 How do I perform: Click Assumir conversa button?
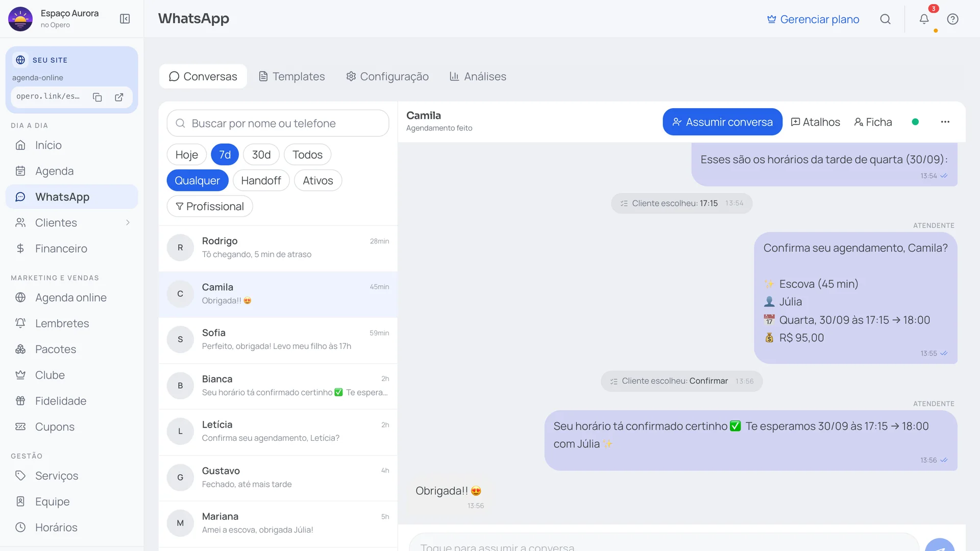pyautogui.click(x=722, y=122)
